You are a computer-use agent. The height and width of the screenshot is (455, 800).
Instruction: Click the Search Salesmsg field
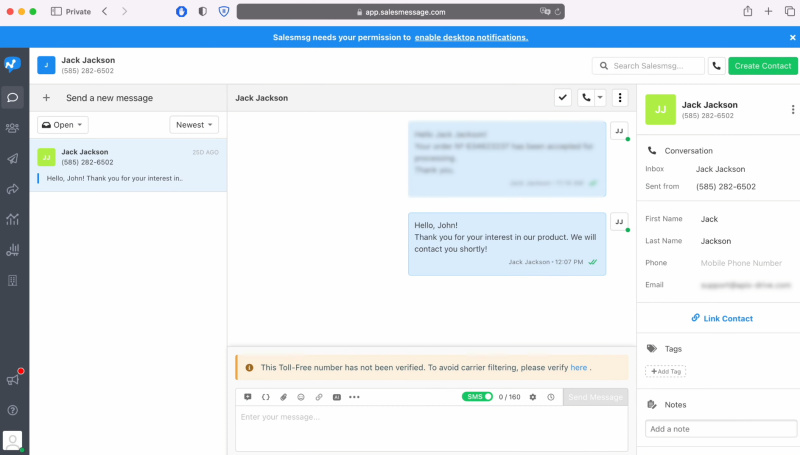click(648, 66)
